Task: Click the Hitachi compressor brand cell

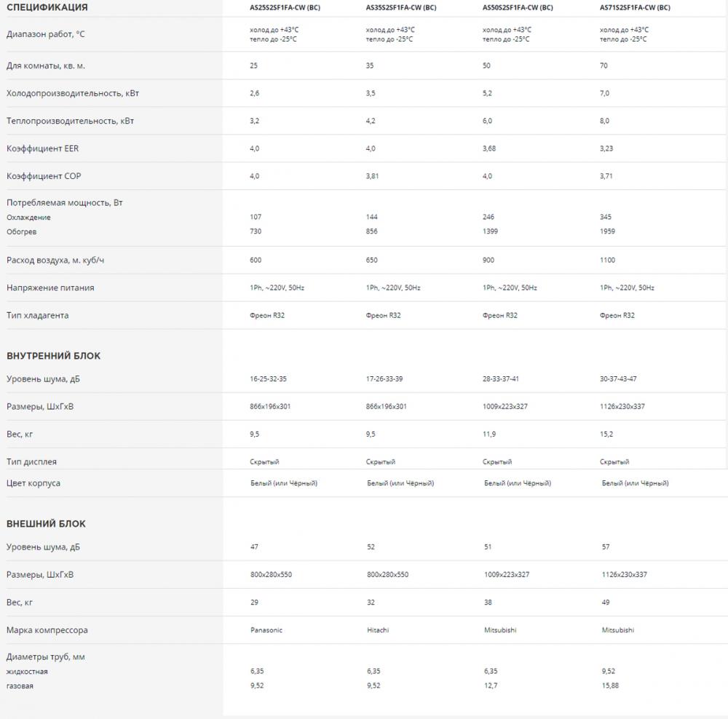Action: (x=377, y=630)
